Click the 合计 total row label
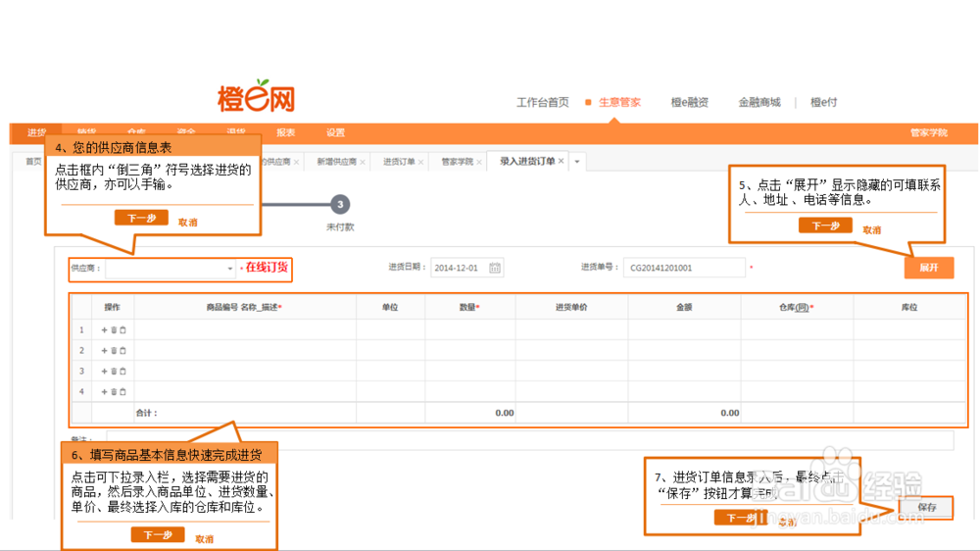Viewport: 980px width, 551px height. [x=147, y=413]
